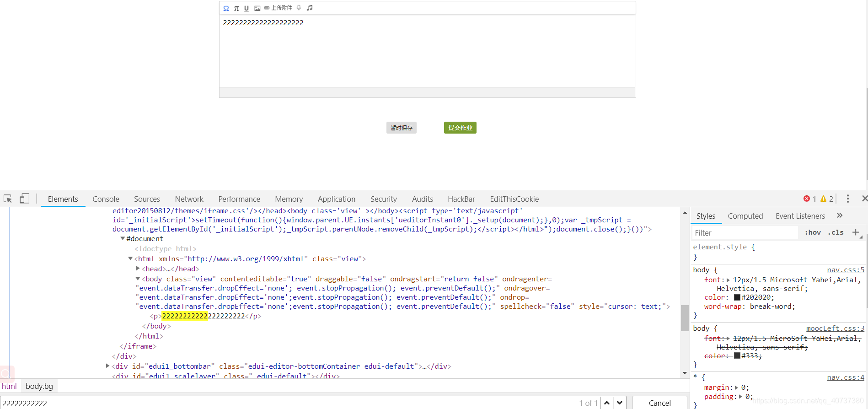Expand the head element node
868x409 pixels.
(138, 269)
